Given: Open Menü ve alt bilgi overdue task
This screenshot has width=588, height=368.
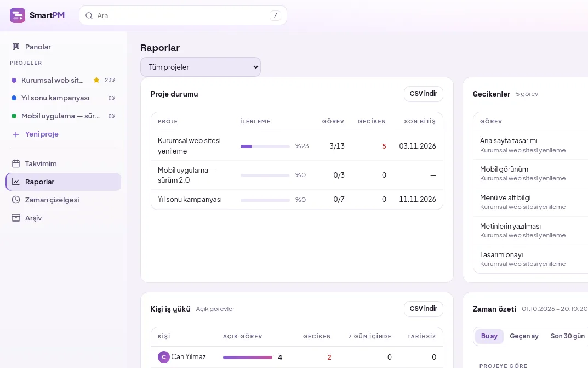Looking at the screenshot, I should pyautogui.click(x=505, y=197).
